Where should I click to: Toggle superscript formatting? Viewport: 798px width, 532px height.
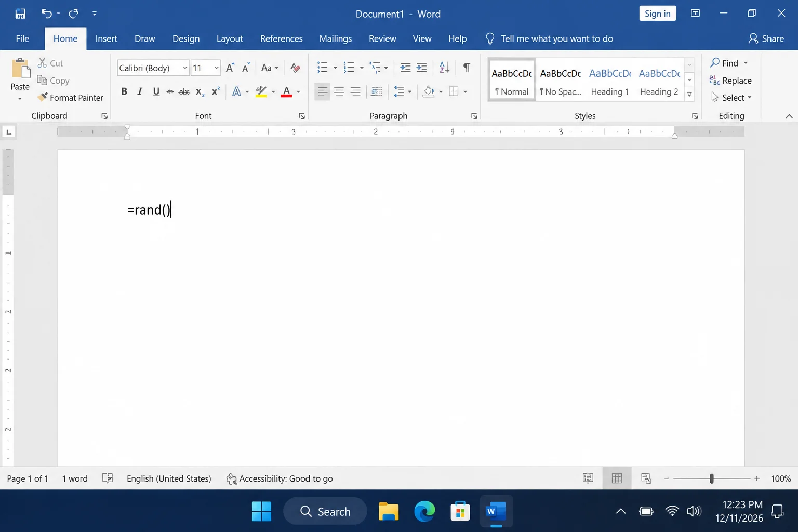point(216,92)
